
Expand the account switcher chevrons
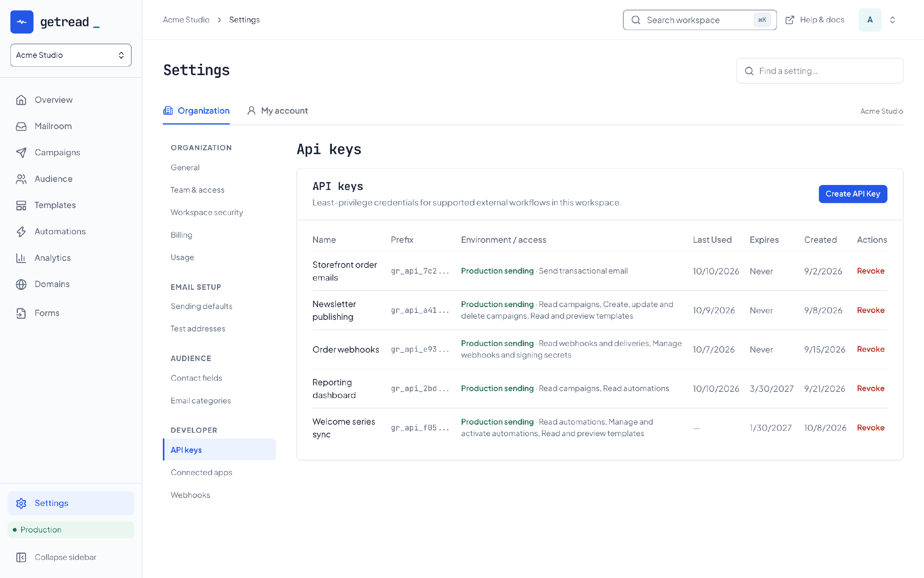click(892, 20)
